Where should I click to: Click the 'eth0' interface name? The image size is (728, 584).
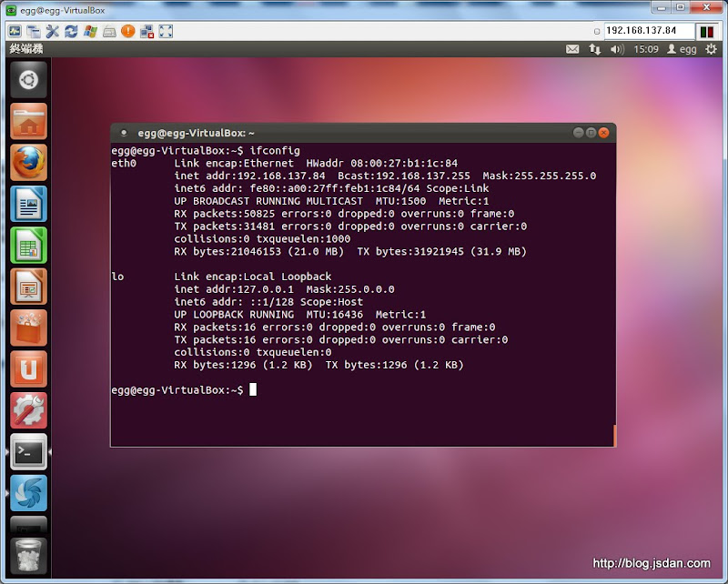pyautogui.click(x=124, y=163)
